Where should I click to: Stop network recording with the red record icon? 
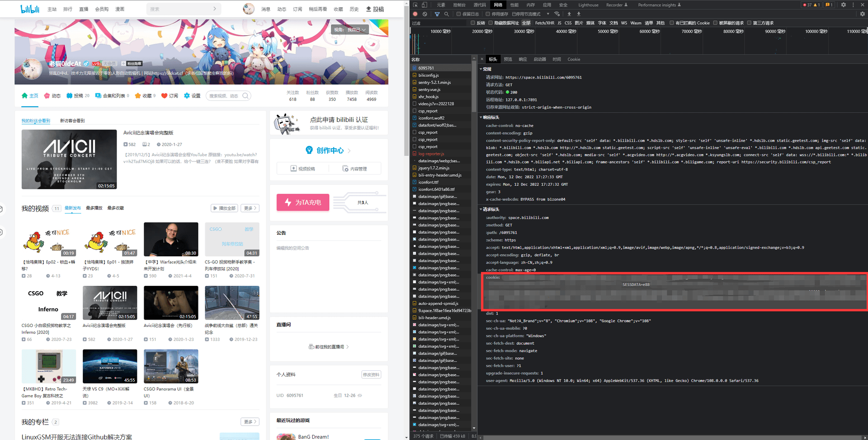[x=415, y=14]
